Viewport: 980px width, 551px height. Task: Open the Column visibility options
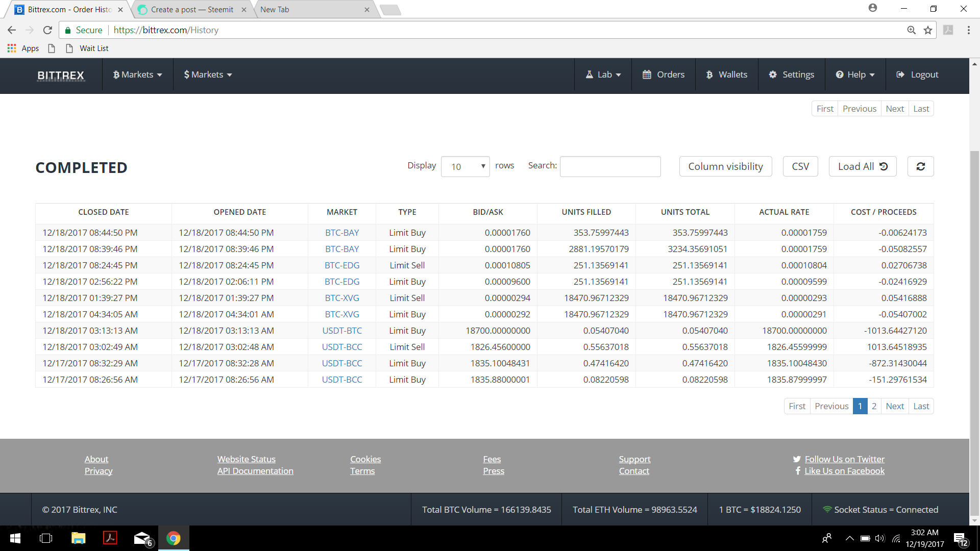(725, 166)
